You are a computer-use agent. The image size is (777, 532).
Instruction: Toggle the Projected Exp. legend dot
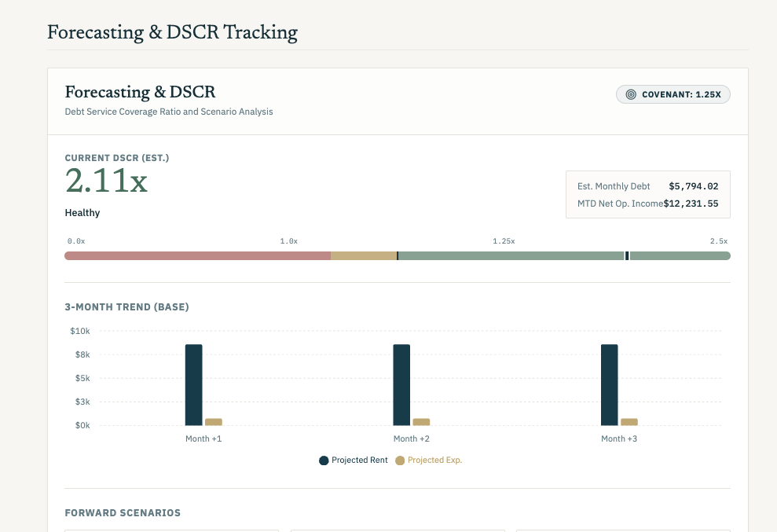(400, 460)
